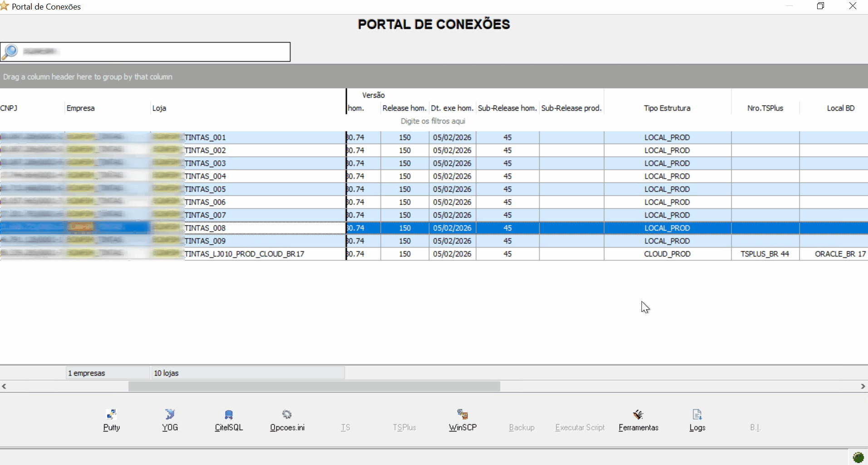The image size is (868, 465).
Task: Open the Logs document icon
Action: [697, 414]
